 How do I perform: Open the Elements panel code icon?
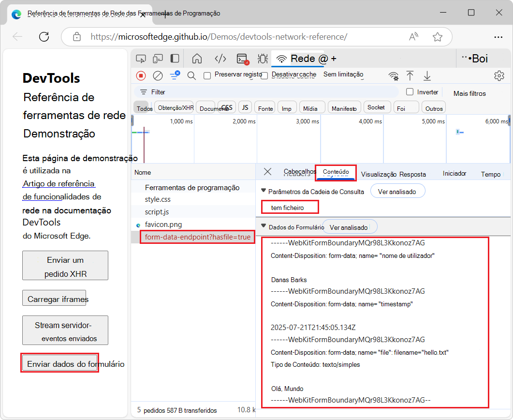pyautogui.click(x=220, y=59)
